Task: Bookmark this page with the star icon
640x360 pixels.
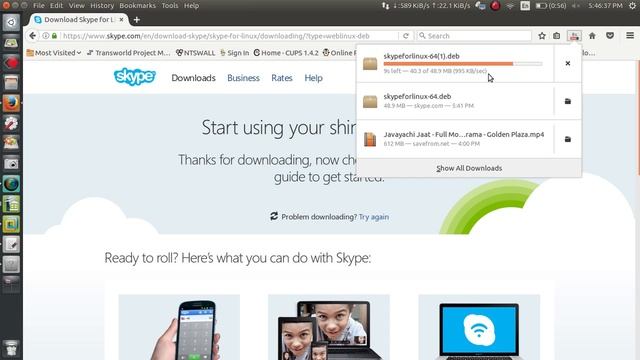Action: [x=542, y=36]
